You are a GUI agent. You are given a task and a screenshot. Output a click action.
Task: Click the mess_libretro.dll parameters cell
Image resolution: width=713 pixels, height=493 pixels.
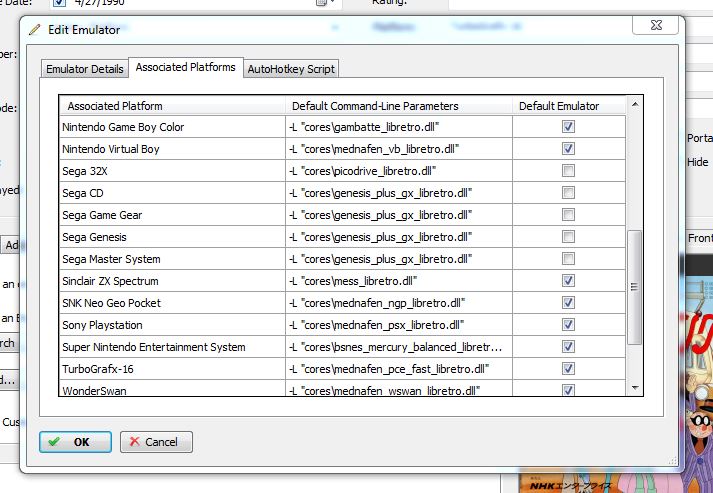point(399,281)
